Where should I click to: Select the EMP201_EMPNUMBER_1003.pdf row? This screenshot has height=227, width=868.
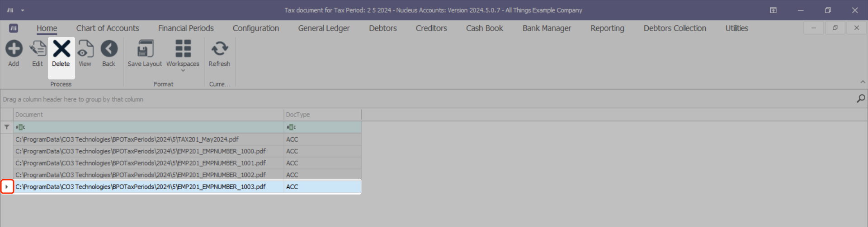[187, 186]
